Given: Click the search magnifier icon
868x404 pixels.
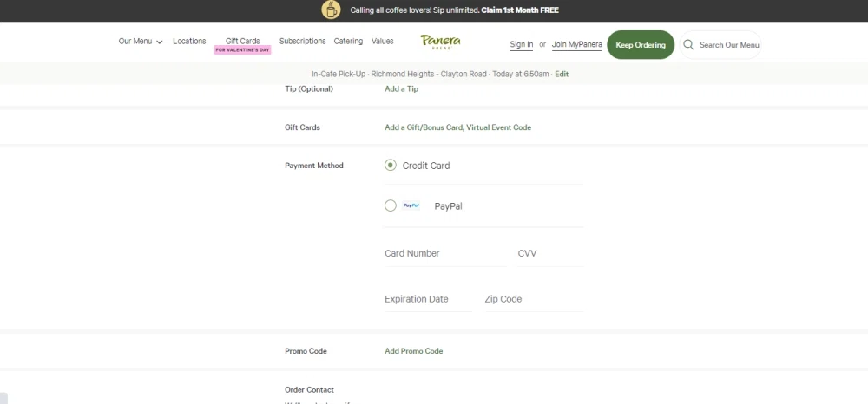Looking at the screenshot, I should coord(688,45).
